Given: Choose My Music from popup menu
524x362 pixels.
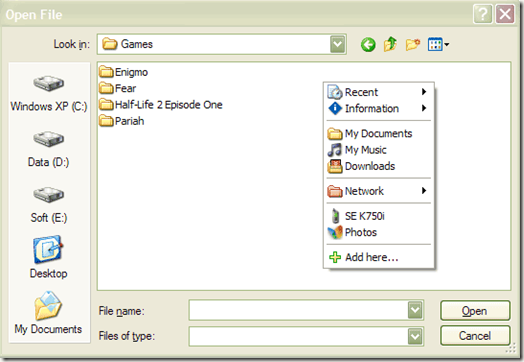Looking at the screenshot, I should (379, 150).
